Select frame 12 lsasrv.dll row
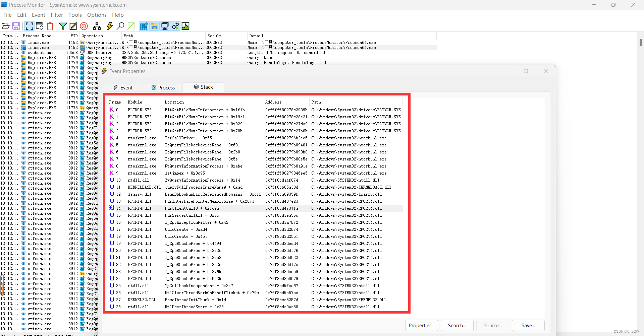This screenshot has height=336, width=644. (255, 194)
